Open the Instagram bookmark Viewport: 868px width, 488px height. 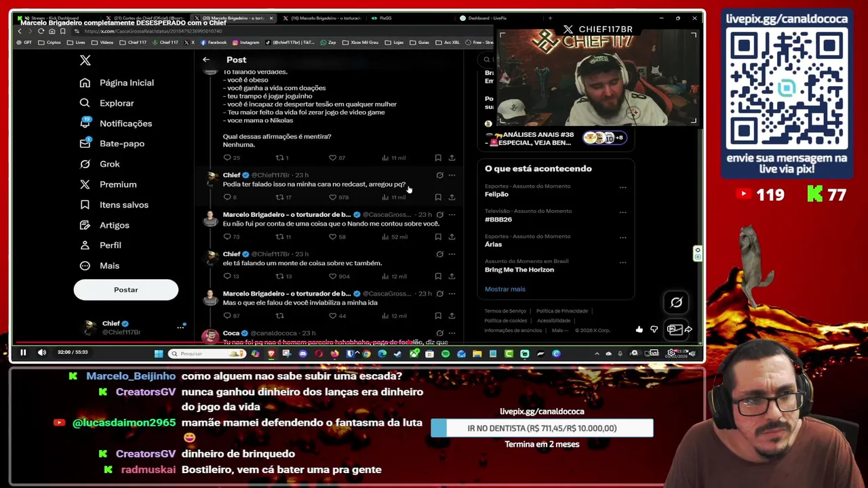tap(245, 43)
